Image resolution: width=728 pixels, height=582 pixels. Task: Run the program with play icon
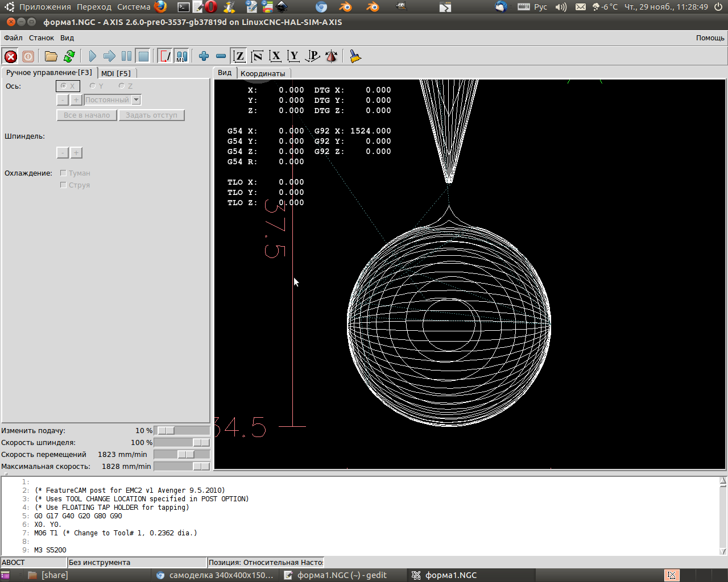(x=92, y=56)
